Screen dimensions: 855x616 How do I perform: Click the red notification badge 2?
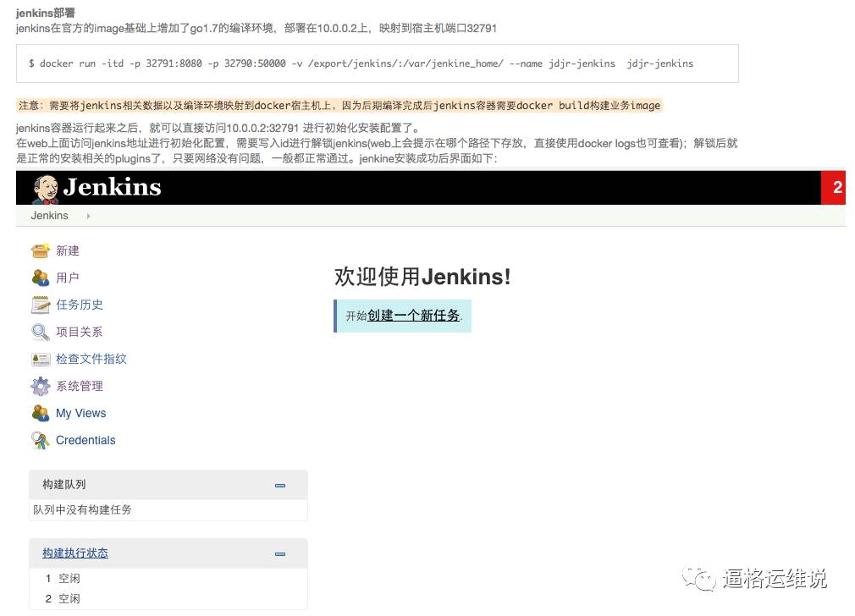click(833, 188)
